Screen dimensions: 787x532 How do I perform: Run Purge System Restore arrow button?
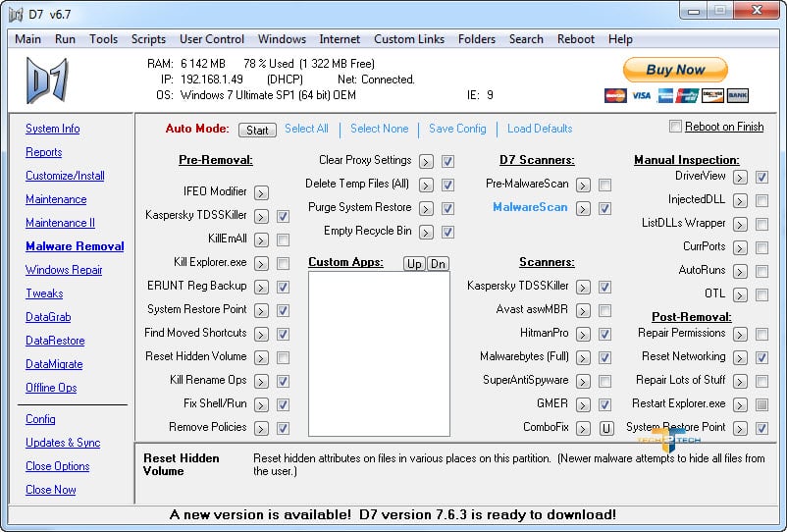point(426,209)
